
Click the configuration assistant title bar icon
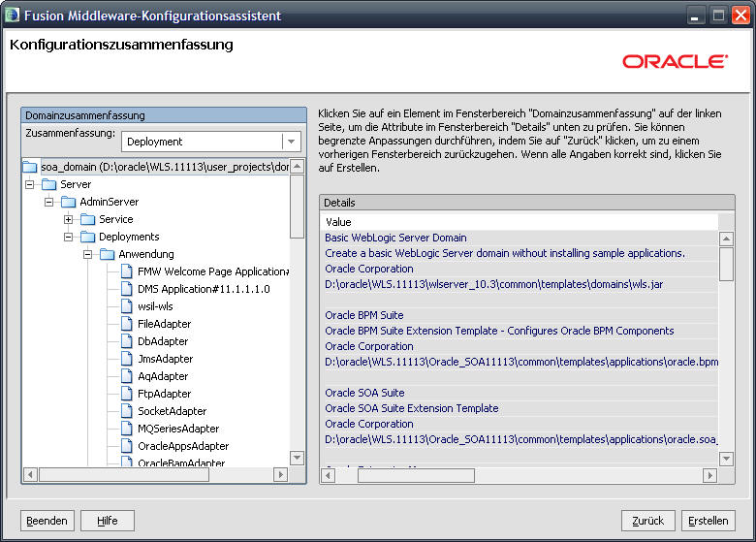tap(12, 15)
